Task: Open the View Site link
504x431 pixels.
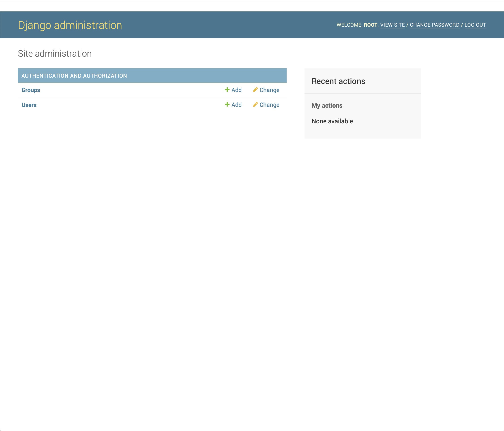Action: 392,25
